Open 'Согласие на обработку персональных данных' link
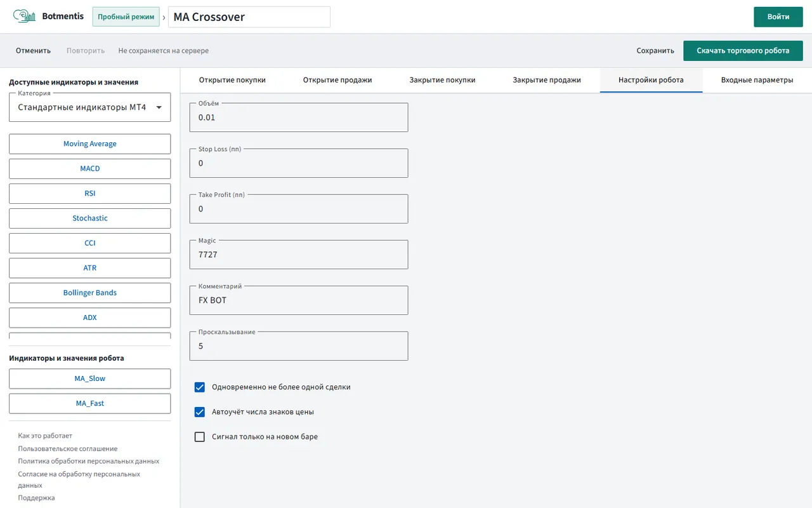The height and width of the screenshot is (508, 812). click(x=79, y=479)
